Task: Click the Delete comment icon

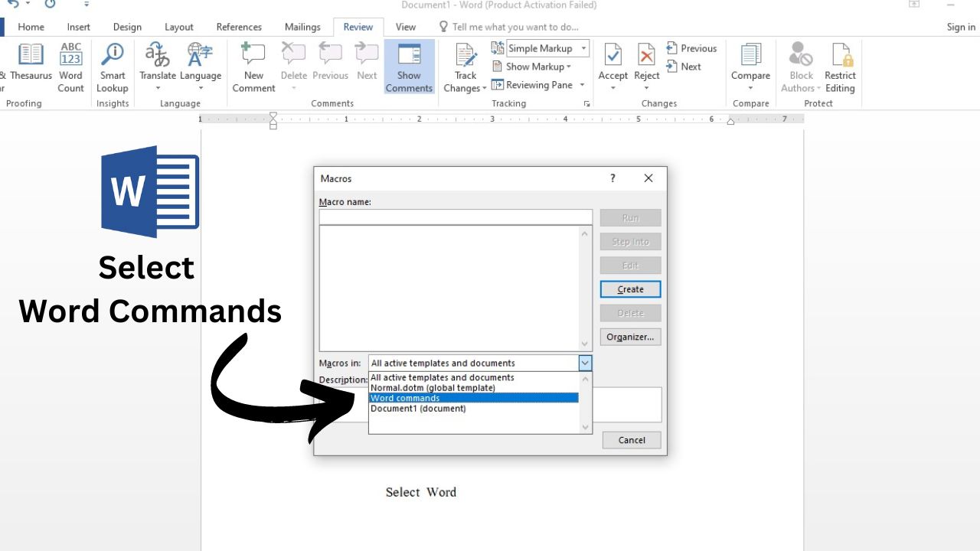Action: coord(294,55)
